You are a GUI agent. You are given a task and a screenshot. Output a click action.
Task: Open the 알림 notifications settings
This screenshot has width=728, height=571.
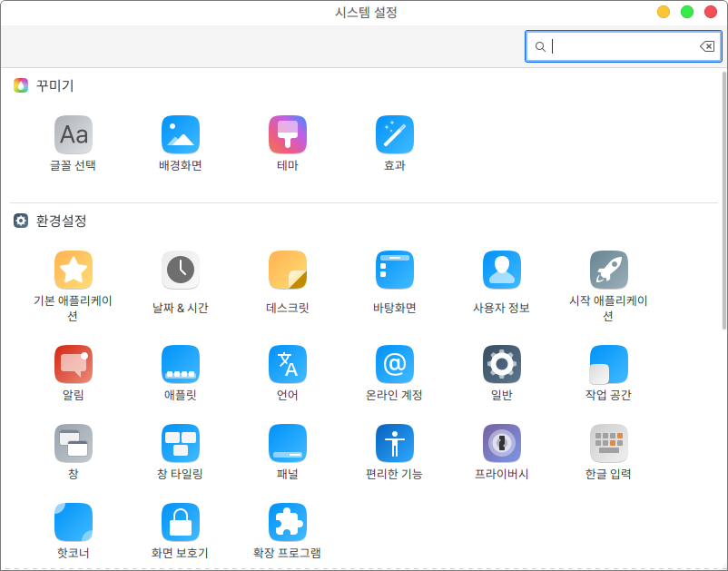[x=73, y=364]
